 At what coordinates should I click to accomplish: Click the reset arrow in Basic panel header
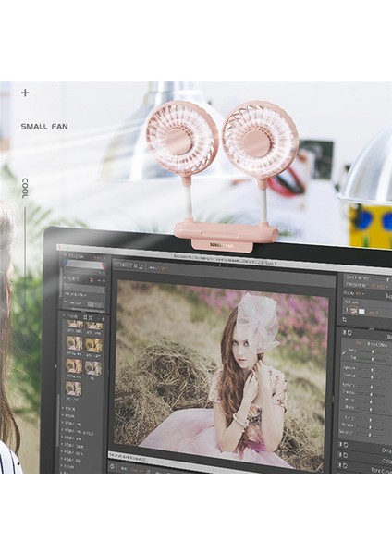349,333
